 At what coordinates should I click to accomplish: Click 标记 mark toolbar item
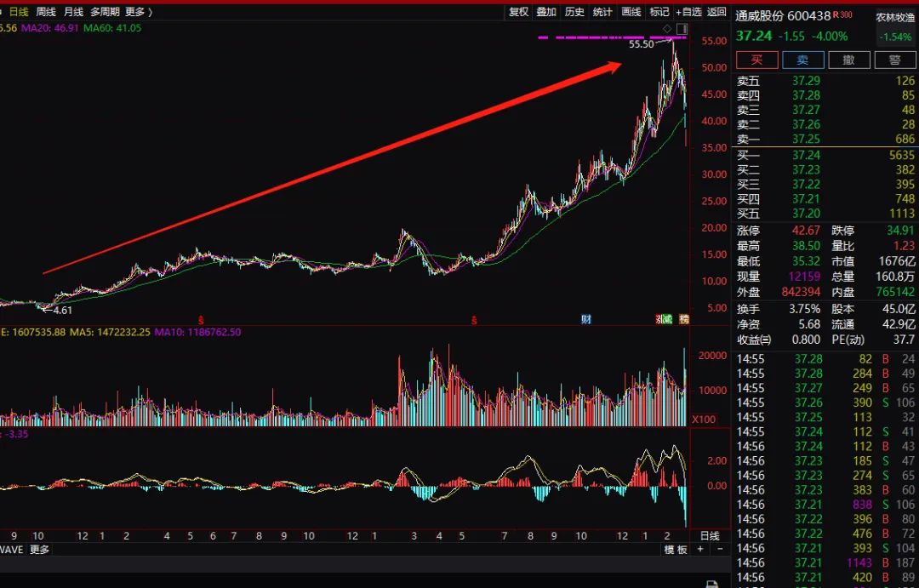pyautogui.click(x=659, y=12)
